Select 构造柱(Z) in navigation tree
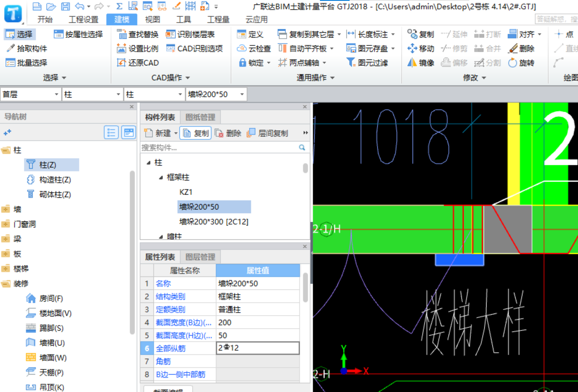Screen dimensions: 578x392 point(49,180)
